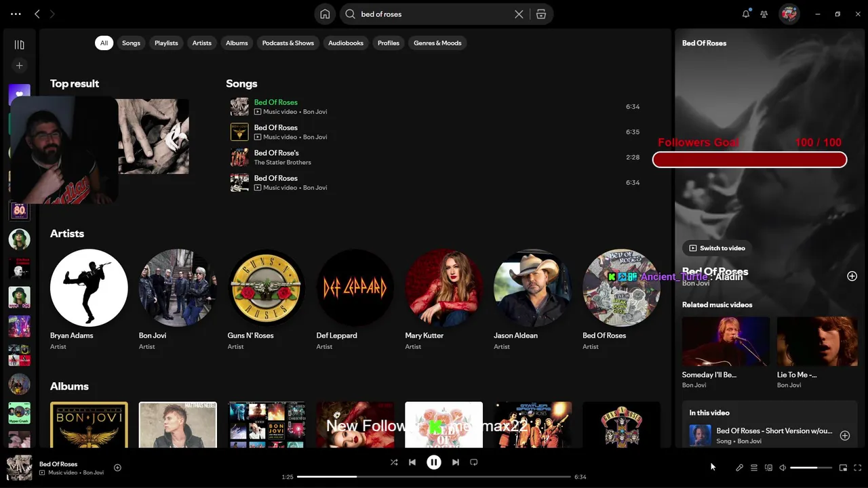Filter results by Profiles
The height and width of the screenshot is (488, 868).
coord(389,43)
